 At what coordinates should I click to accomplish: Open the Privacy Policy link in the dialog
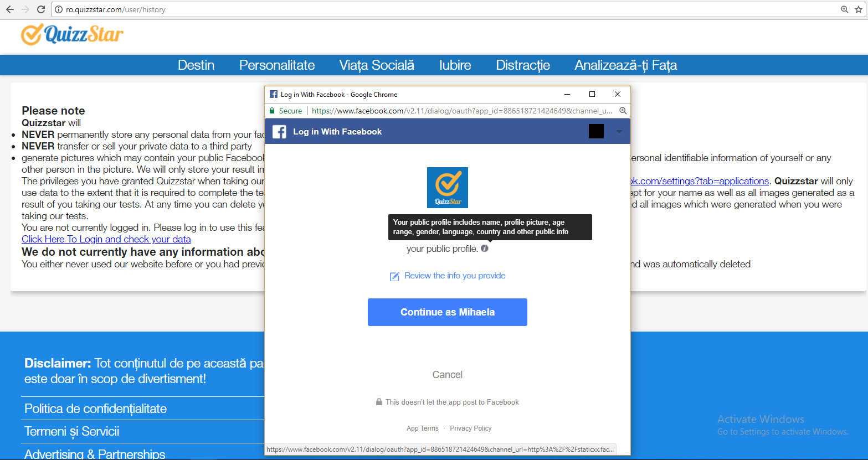470,428
